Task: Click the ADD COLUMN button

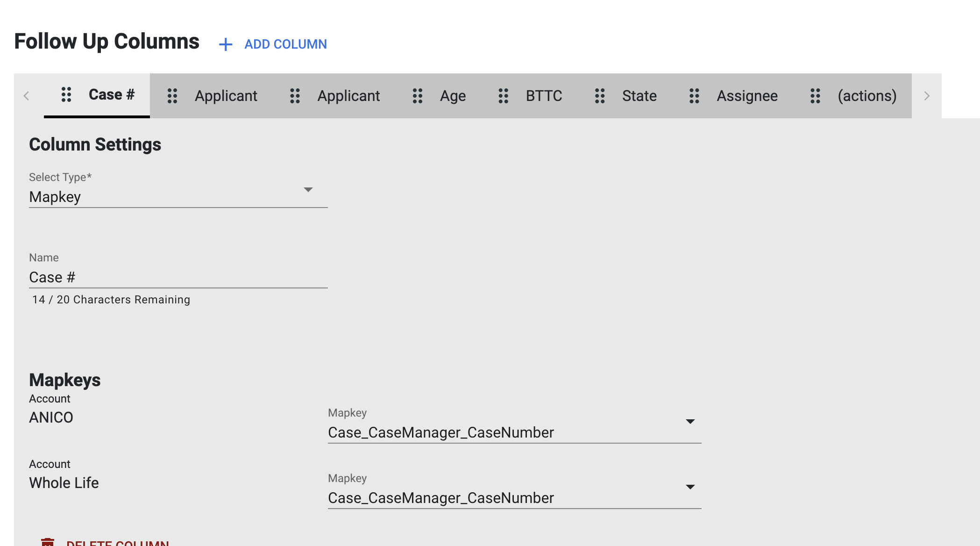Action: coord(285,44)
